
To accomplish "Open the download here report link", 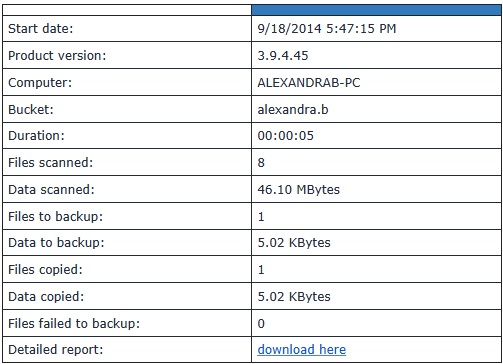I will pos(302,350).
